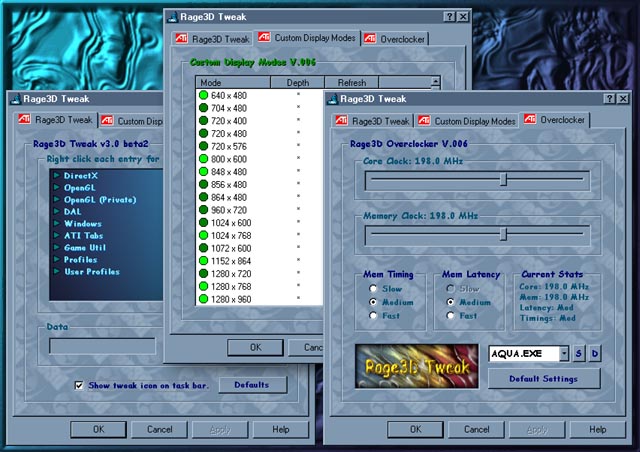640x452 pixels.
Task: Click the icon beside the 1280 x 768 mode
Action: click(x=203, y=286)
